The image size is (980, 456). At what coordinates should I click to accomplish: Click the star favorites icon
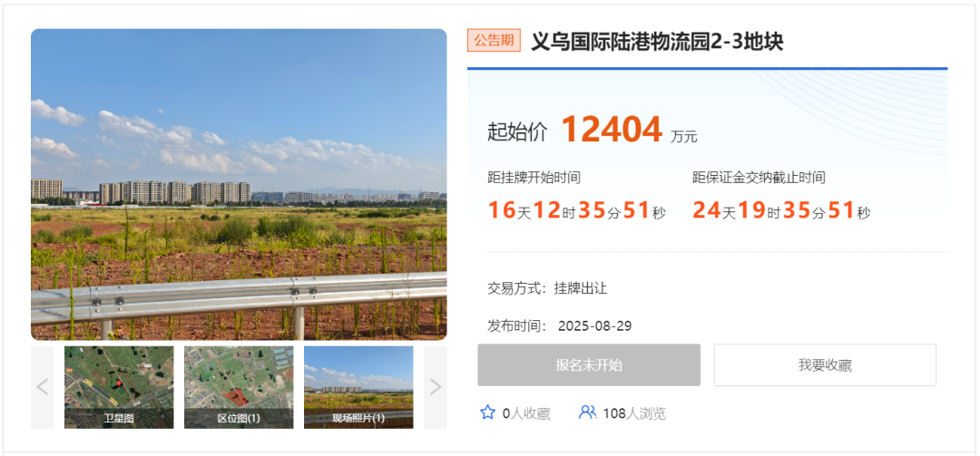[487, 412]
